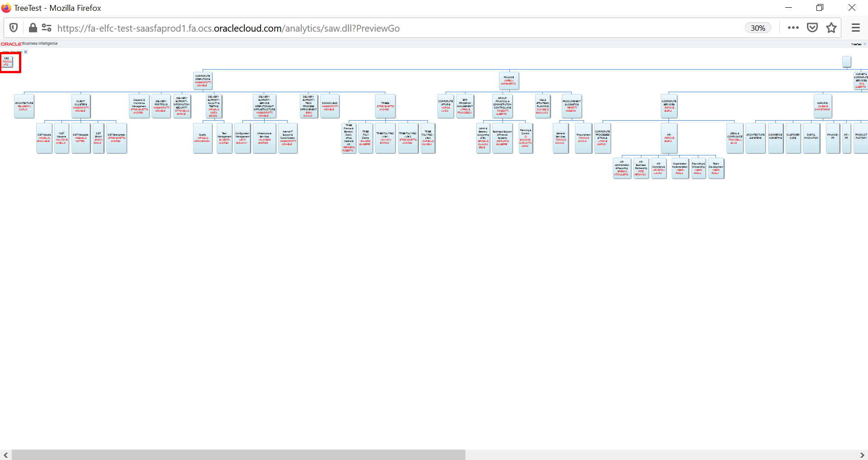Screen dimensions: 868x460
Task: Click the address bar to edit the URL
Action: (x=226, y=28)
